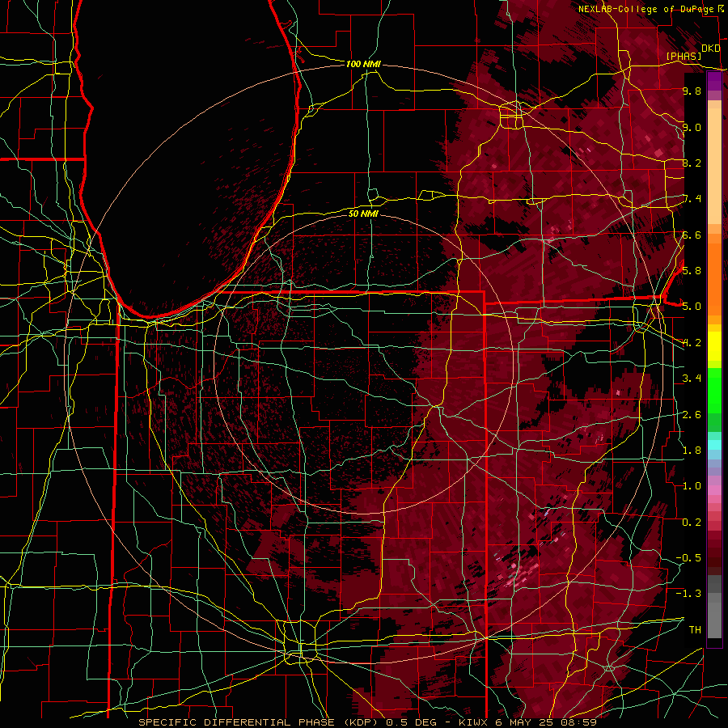This screenshot has width=728, height=728.
Task: Click the "0.2" color bar value
Action: coord(692,523)
